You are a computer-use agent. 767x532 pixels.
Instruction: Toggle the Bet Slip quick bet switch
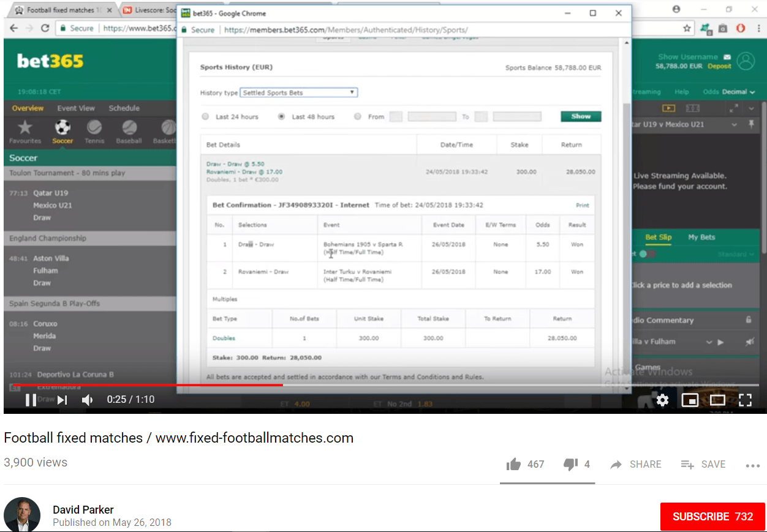(x=648, y=254)
